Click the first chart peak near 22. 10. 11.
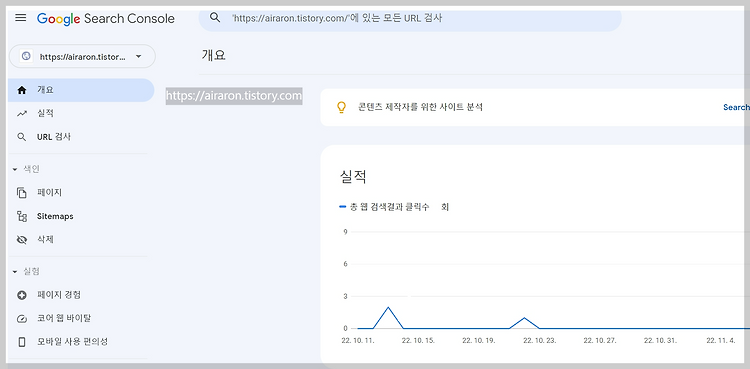Viewport: 750px width, 369px height. point(388,307)
